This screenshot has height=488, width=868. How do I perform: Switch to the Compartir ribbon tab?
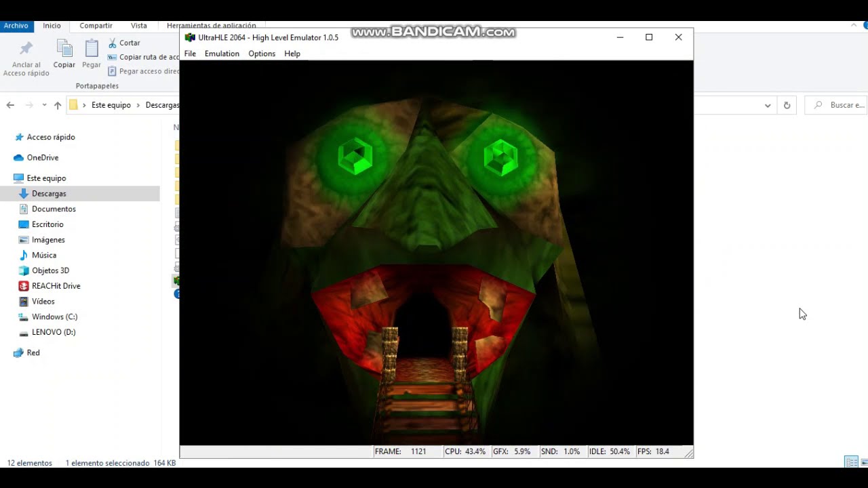tap(96, 26)
